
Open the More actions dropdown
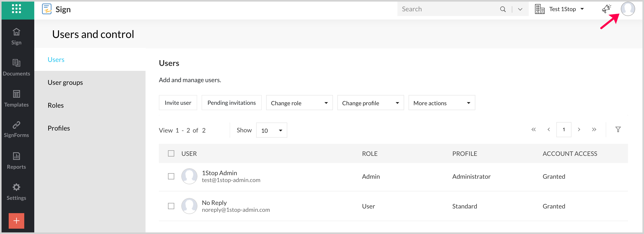tap(441, 103)
